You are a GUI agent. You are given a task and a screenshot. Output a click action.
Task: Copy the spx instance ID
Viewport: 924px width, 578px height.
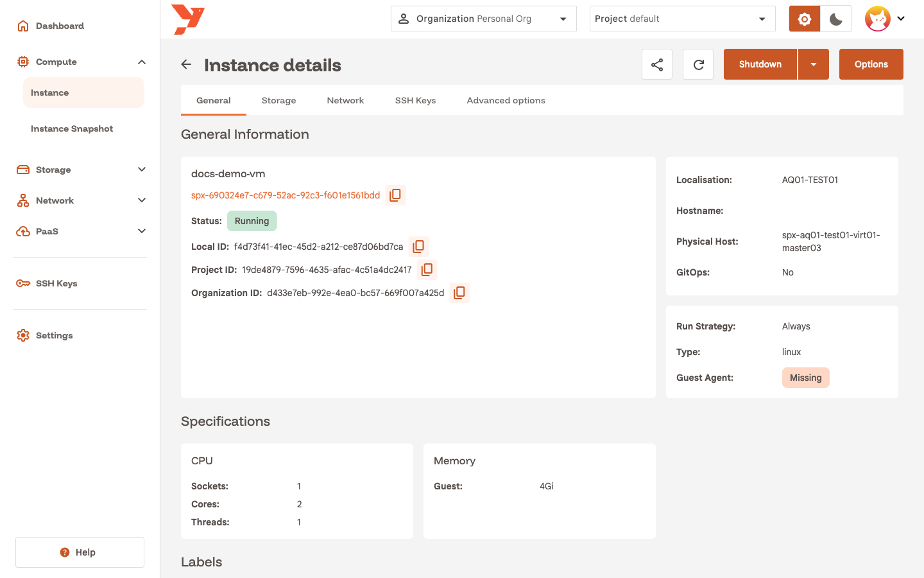pos(395,195)
